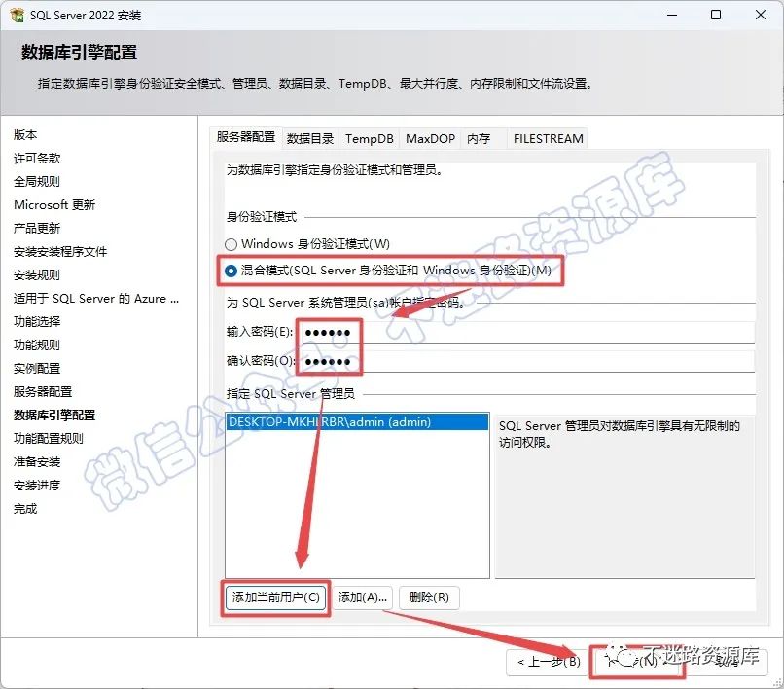The height and width of the screenshot is (689, 784).
Task: Click 安装规则 step in sidebar
Action: [37, 274]
